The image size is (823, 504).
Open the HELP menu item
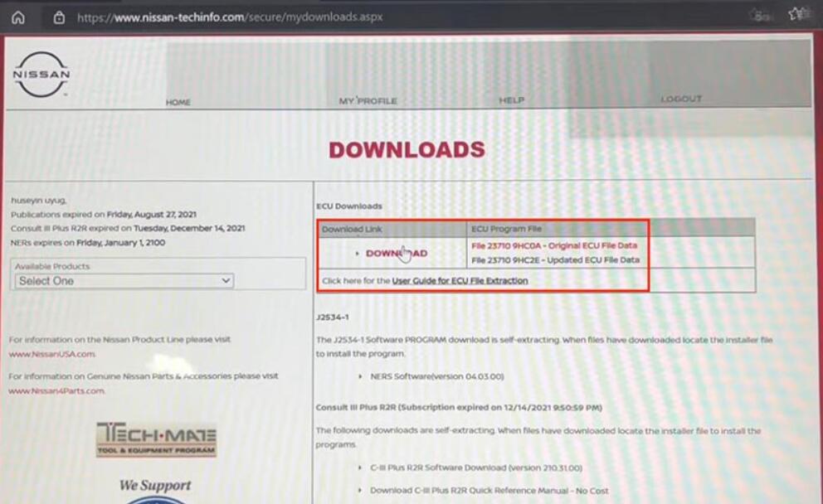click(511, 99)
